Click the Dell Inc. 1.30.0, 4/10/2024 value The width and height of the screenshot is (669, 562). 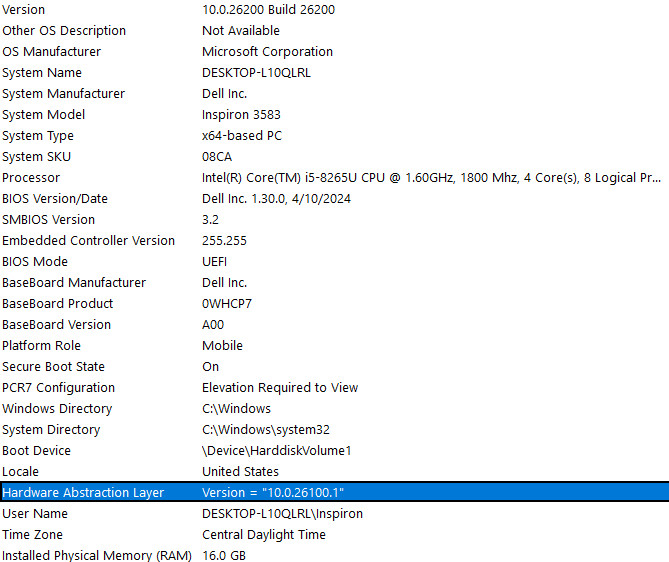pos(276,198)
